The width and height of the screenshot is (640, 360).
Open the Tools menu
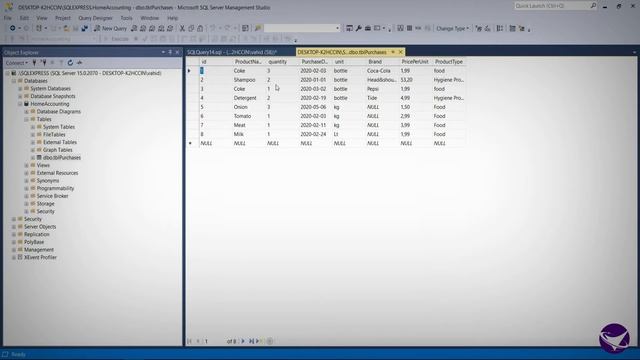(x=127, y=18)
